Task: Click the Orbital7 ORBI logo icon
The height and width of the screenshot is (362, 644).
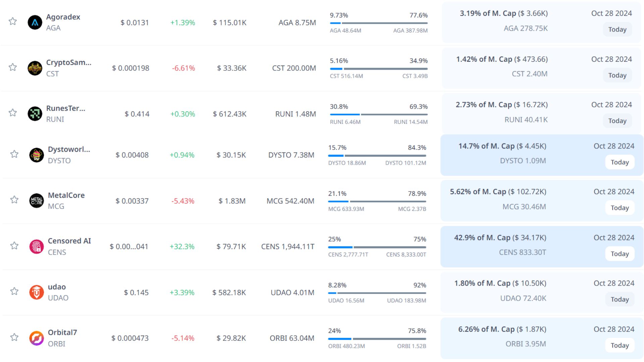Action: (x=37, y=338)
